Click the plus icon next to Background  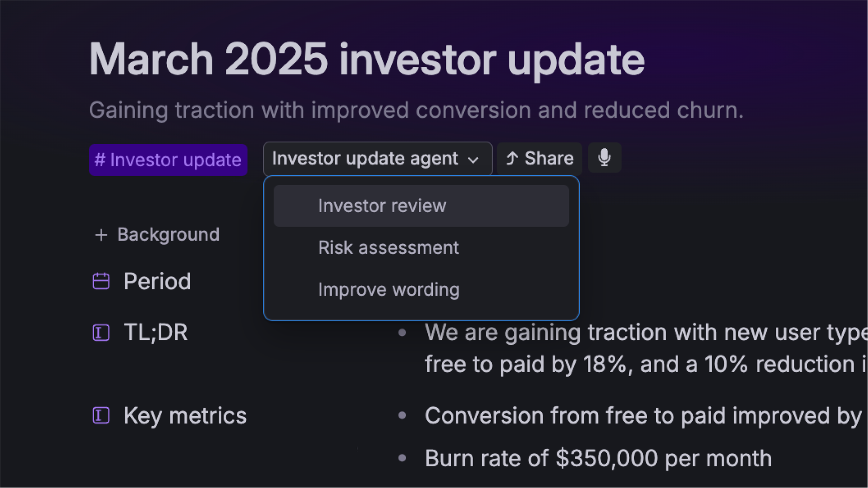[x=101, y=235]
